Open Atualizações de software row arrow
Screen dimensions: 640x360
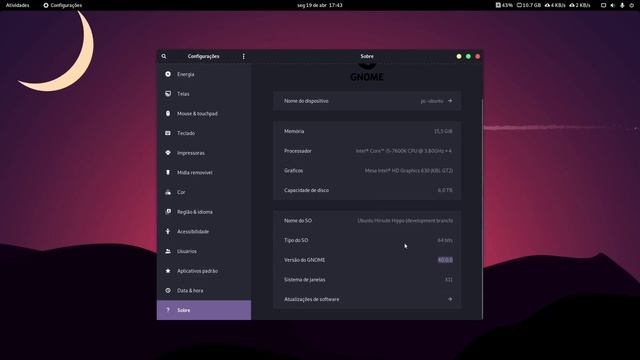coord(450,299)
